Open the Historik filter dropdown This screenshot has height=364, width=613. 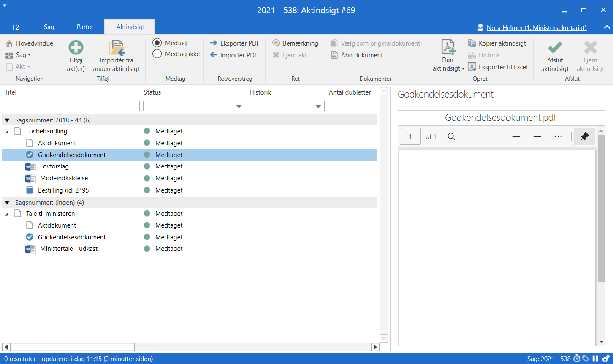tap(319, 106)
